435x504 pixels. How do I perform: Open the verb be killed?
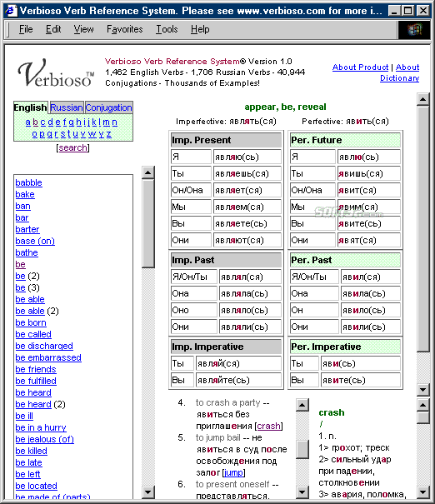click(x=31, y=451)
